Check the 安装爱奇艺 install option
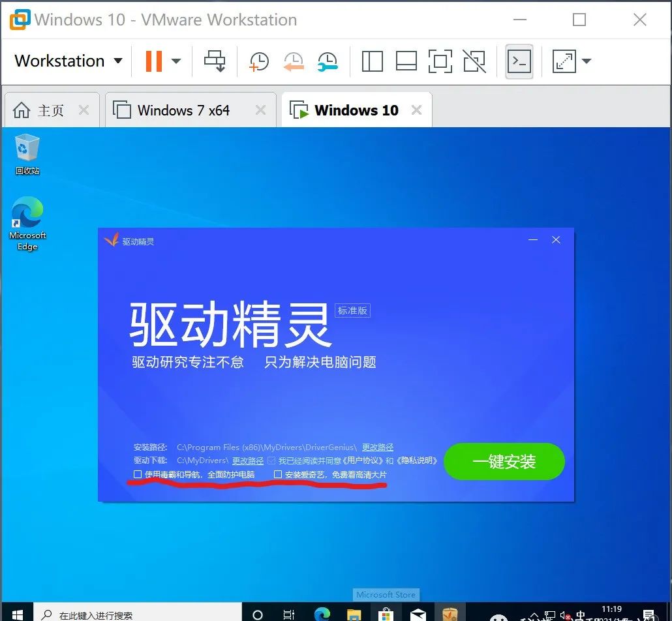Viewport: 672px width, 621px height. [279, 475]
